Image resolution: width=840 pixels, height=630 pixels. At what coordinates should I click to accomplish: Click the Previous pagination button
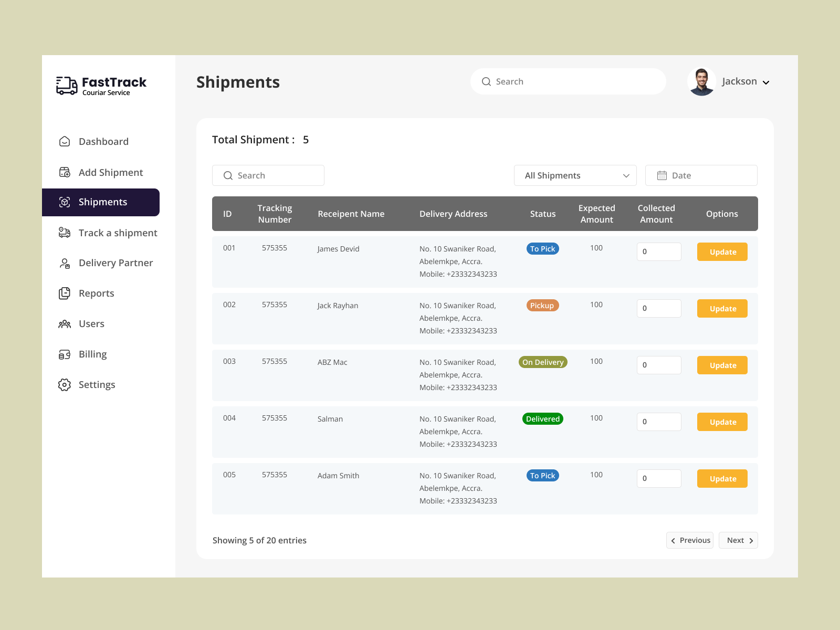pos(690,540)
